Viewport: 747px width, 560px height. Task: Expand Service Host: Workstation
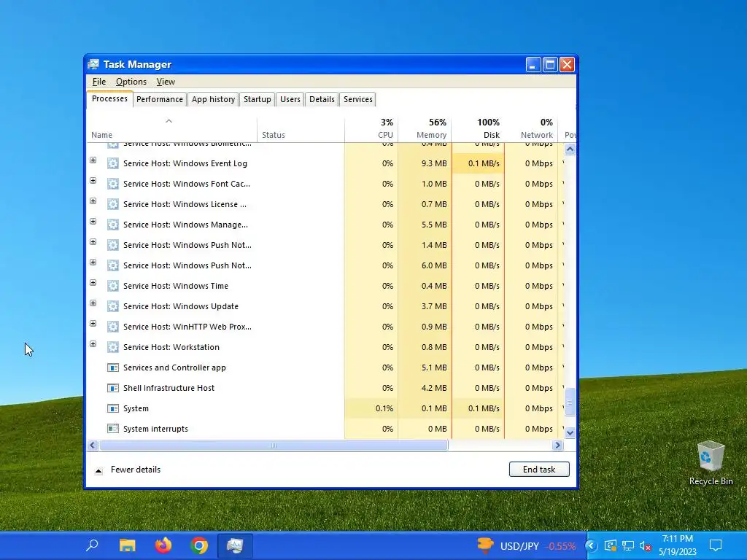pos(93,344)
